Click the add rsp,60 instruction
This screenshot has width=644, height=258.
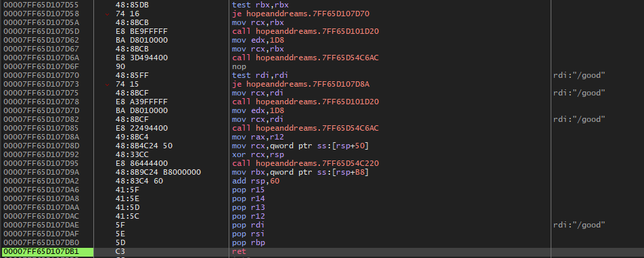point(256,181)
